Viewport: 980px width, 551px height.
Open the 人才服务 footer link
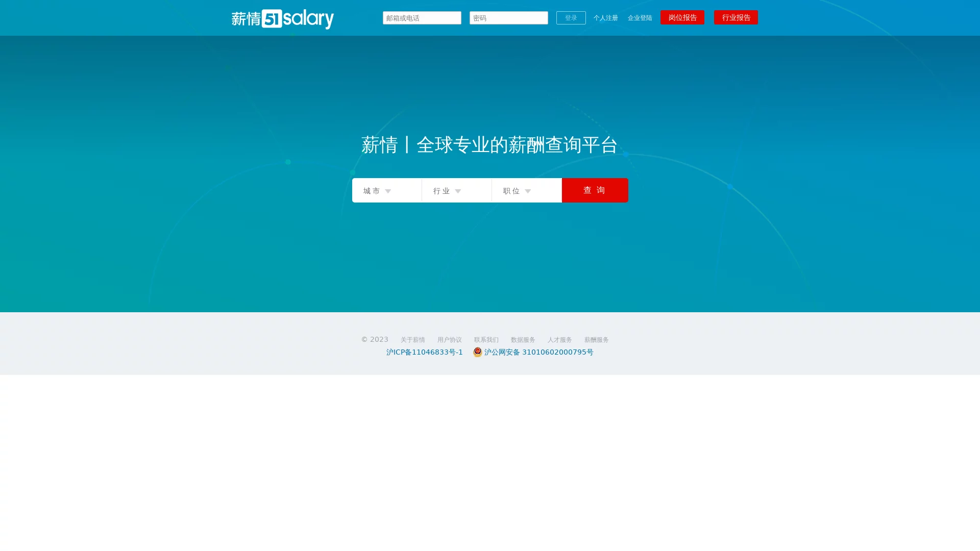click(x=559, y=340)
